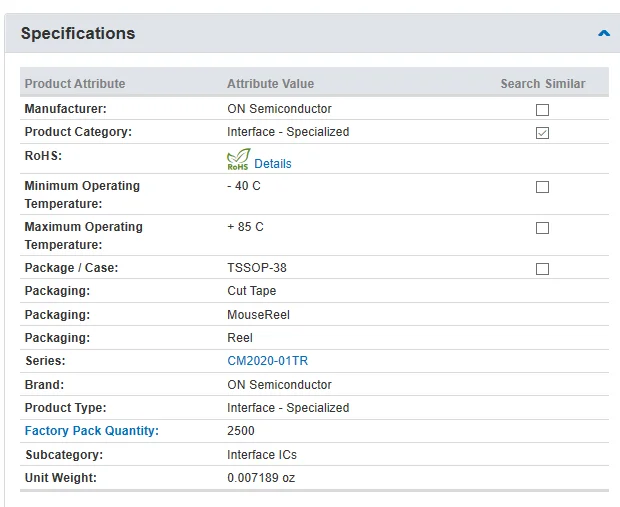Viewport: 620px width, 507px height.
Task: Check the Manufacturer search similar checkbox
Action: 542,110
